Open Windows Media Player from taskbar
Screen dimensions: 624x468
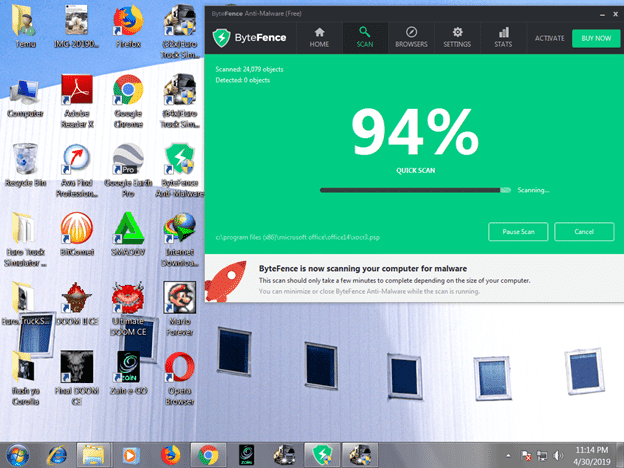point(130,455)
